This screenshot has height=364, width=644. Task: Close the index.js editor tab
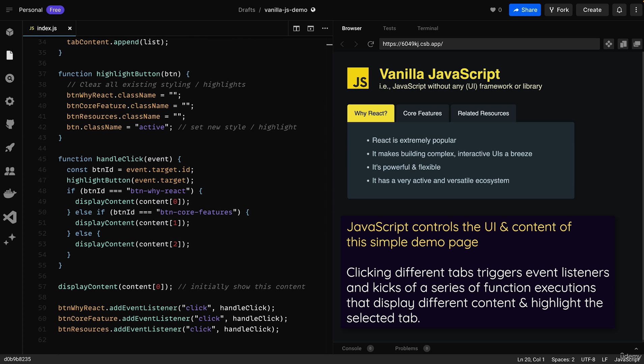70,28
